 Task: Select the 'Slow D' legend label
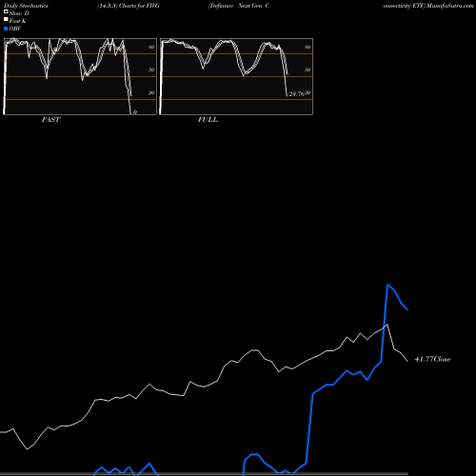click(19, 13)
